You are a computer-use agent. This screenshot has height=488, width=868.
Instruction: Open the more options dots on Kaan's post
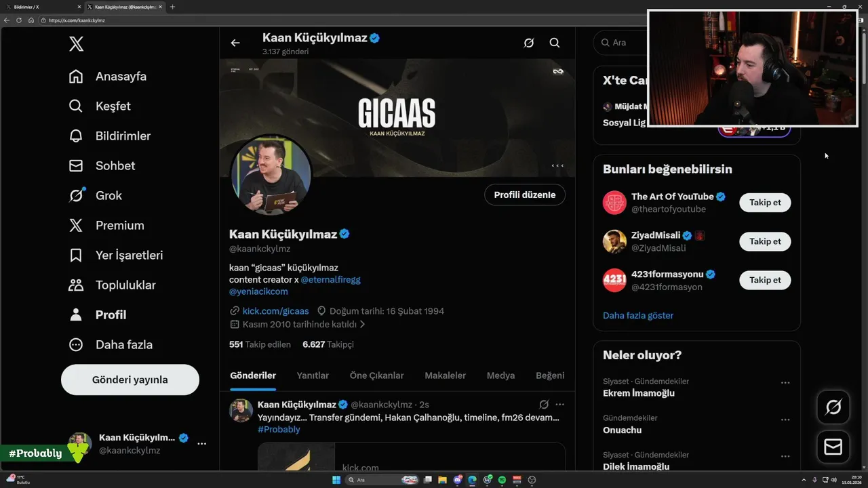pyautogui.click(x=560, y=405)
